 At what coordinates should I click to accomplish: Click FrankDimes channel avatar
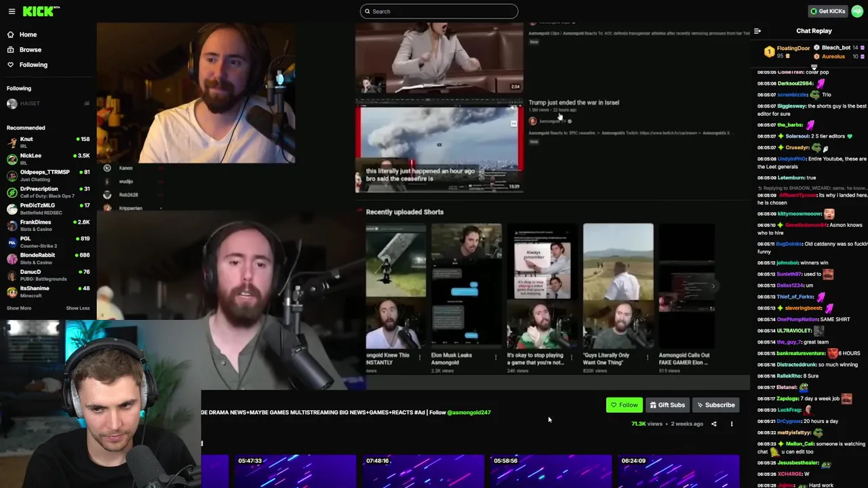12,225
